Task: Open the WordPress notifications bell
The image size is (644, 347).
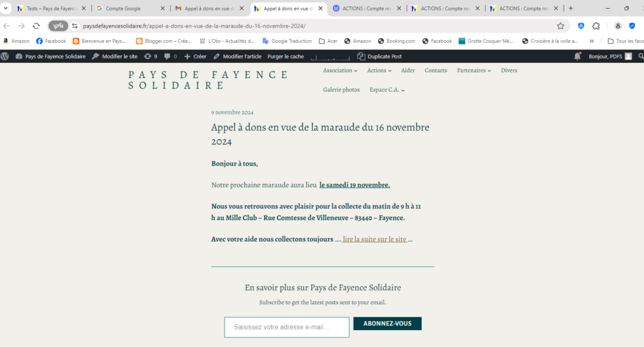Action: point(577,56)
